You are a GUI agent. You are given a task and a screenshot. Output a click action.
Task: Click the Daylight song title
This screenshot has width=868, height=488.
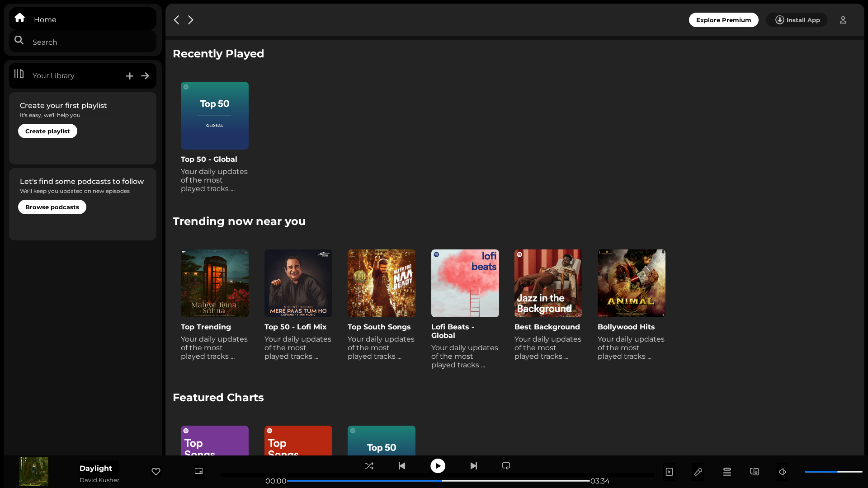[95, 468]
